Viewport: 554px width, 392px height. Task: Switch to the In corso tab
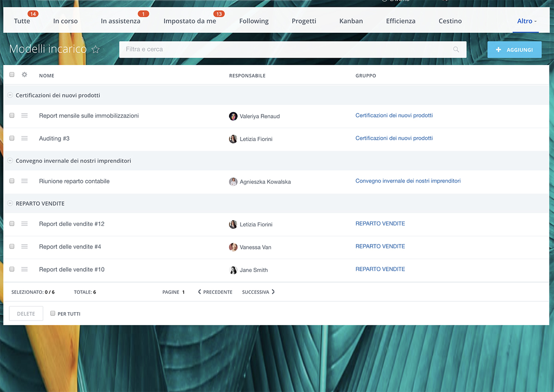(66, 21)
